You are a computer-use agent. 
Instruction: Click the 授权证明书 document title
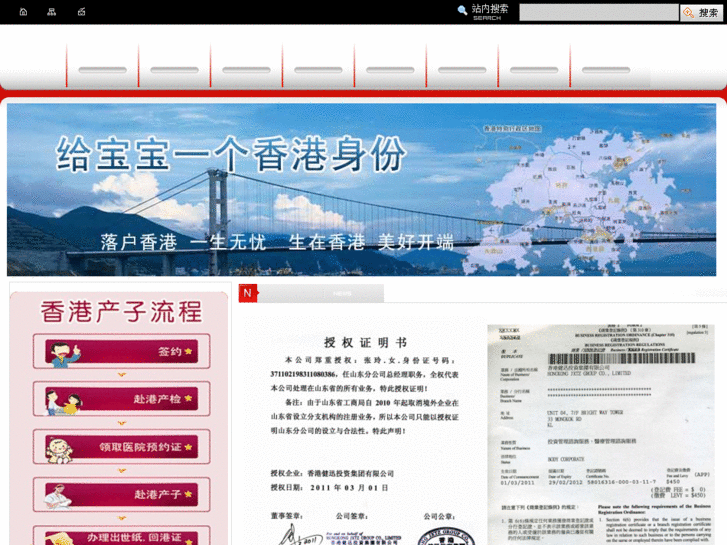[x=365, y=343]
